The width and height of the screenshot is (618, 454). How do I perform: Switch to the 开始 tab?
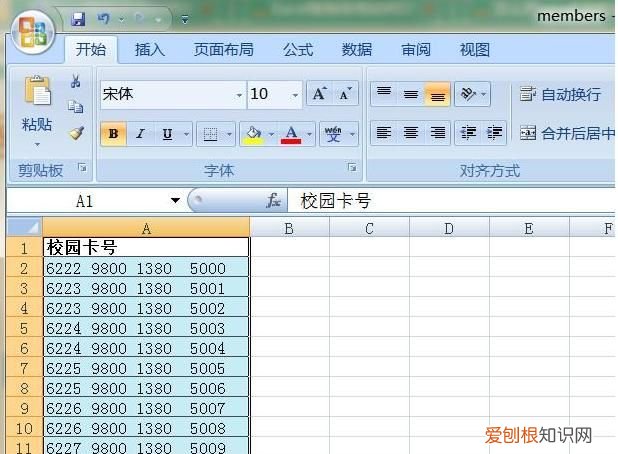tap(91, 50)
